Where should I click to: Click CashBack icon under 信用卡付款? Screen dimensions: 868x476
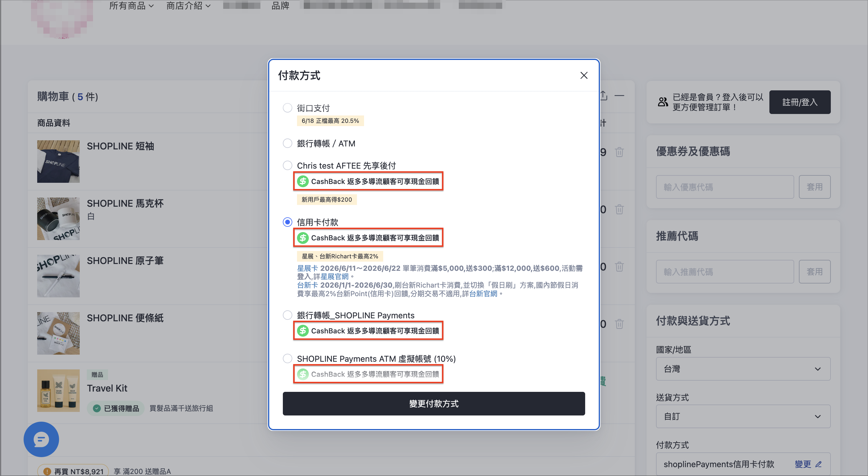(x=303, y=238)
